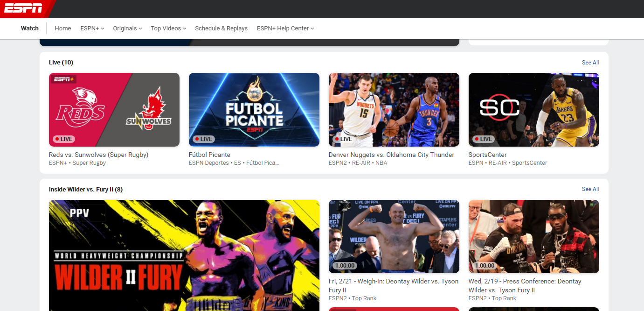
Task: Click the ESPN+ badge on Reds thumbnail
Action: point(63,79)
